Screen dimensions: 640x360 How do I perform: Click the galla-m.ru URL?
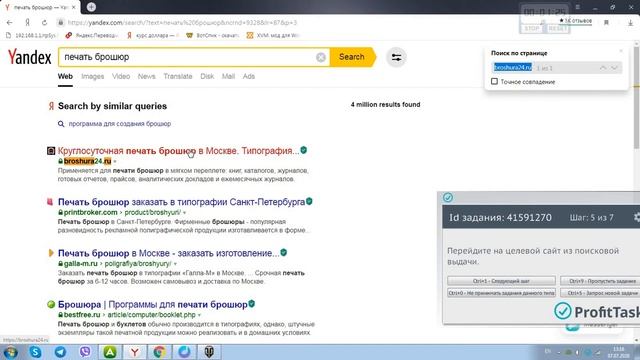click(80, 264)
